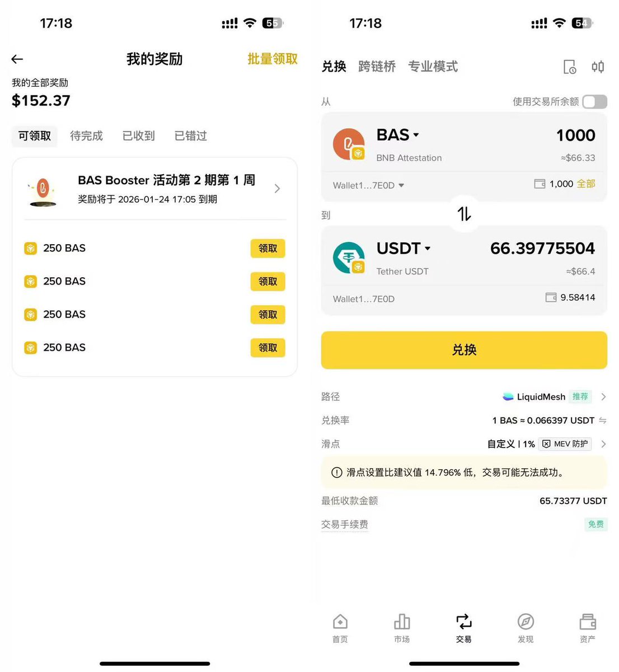Tap the 65.73377 USDT minimum amount
619x672 pixels.
tap(573, 501)
